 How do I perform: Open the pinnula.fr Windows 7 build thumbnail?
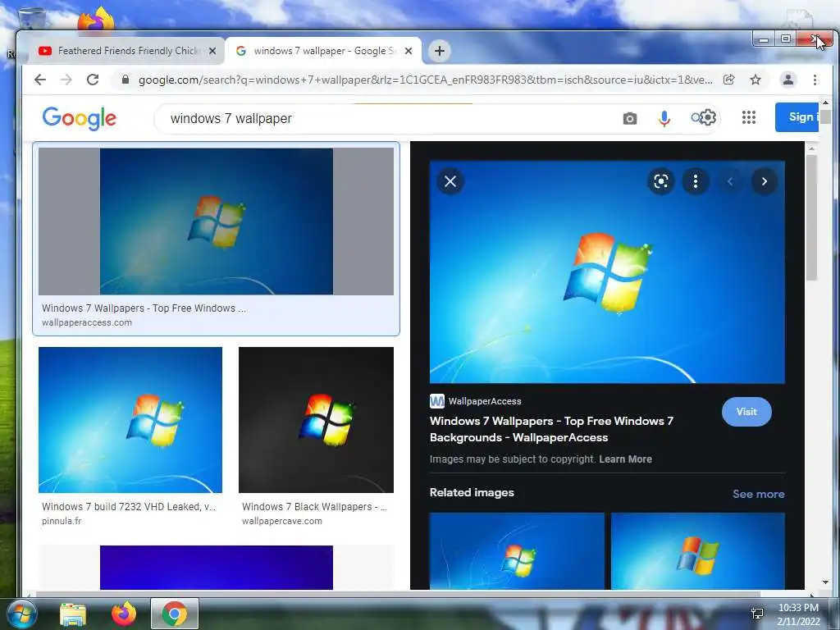(130, 420)
